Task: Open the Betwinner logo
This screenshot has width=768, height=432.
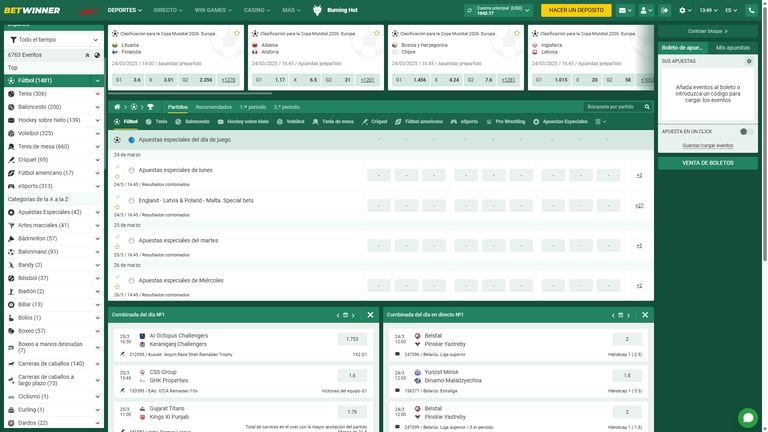Action: coord(32,10)
